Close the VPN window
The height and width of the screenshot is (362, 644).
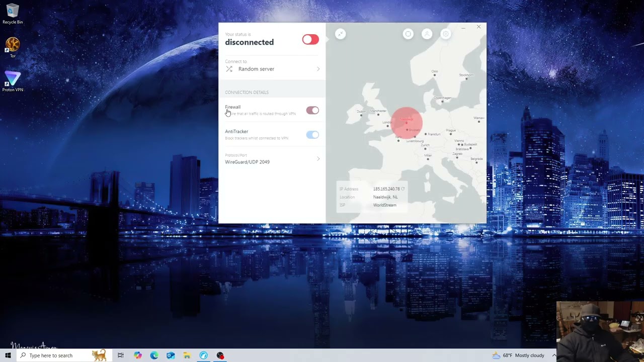tap(478, 27)
